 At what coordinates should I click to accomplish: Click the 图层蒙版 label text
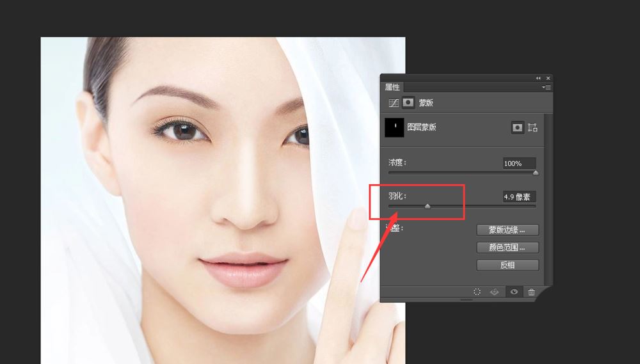pyautogui.click(x=422, y=127)
